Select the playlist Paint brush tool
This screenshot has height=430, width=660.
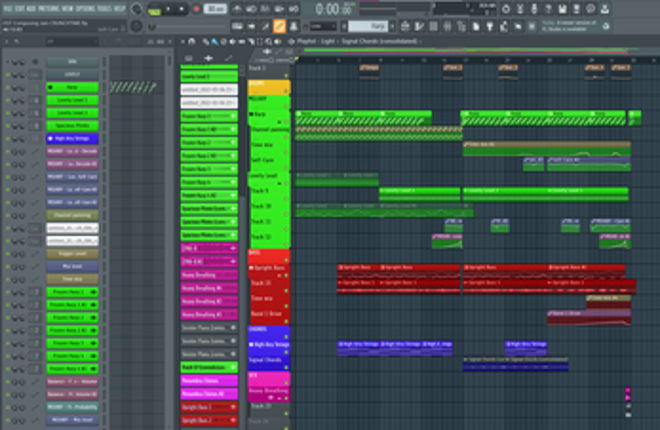click(x=215, y=41)
